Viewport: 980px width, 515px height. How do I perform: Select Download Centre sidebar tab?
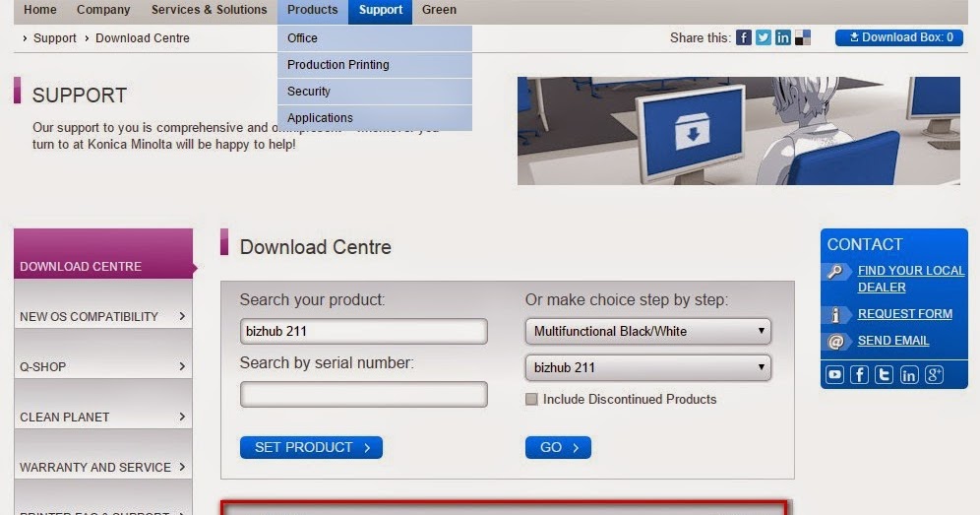pos(103,253)
